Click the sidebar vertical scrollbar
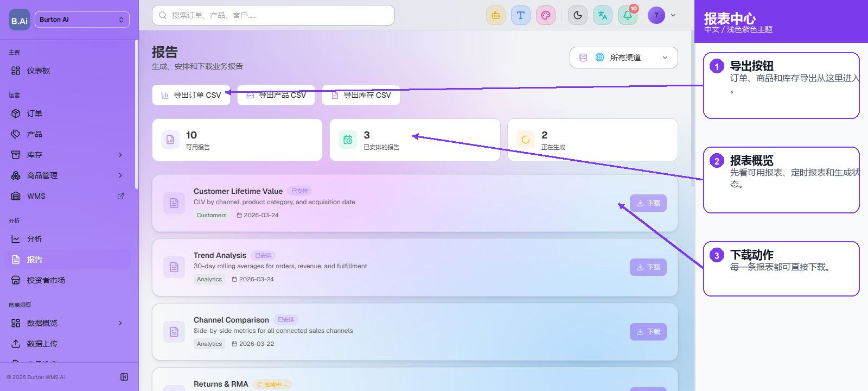Screen dimensions: 868x391 [137, 114]
